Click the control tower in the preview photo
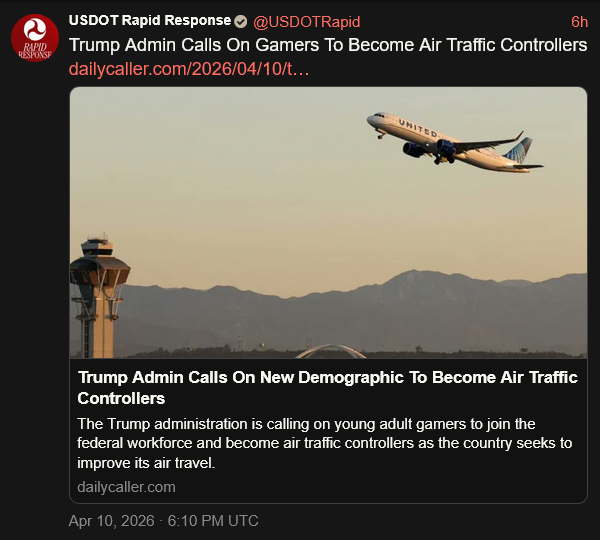This screenshot has height=540, width=600. pyautogui.click(x=99, y=296)
